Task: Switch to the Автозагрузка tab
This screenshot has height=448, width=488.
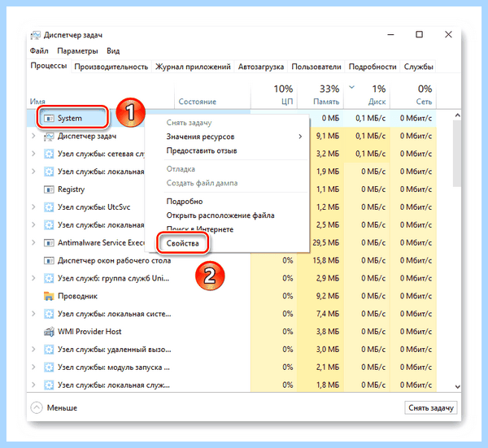Action: [261, 67]
